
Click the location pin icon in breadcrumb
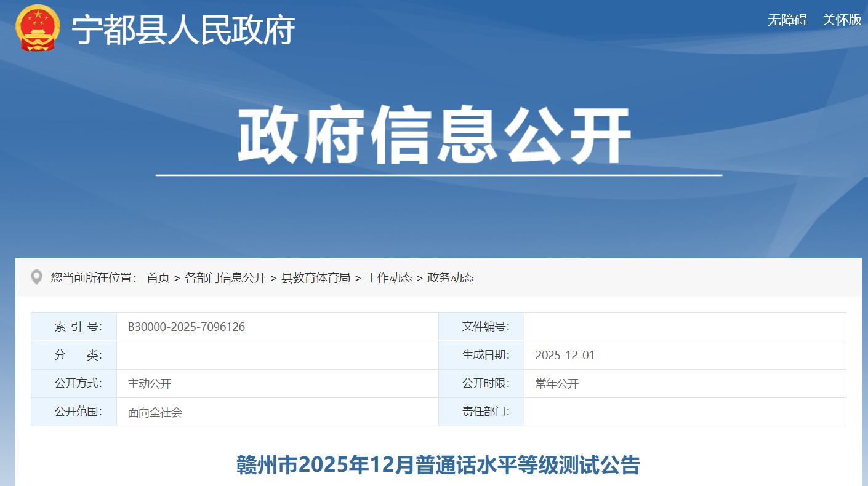37,277
